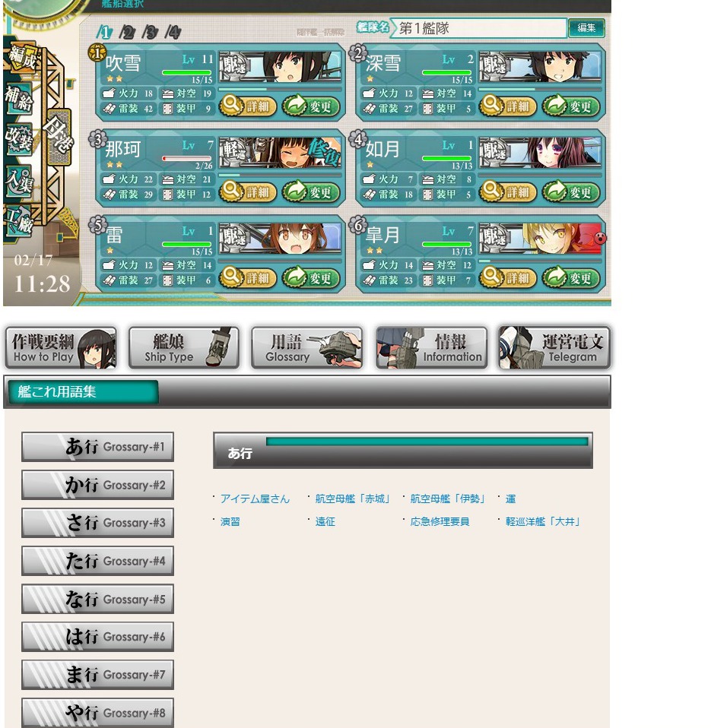Viewport: 711px width, 728px height.
Task: Select あ行 Grossary-#1
Action: click(97, 447)
